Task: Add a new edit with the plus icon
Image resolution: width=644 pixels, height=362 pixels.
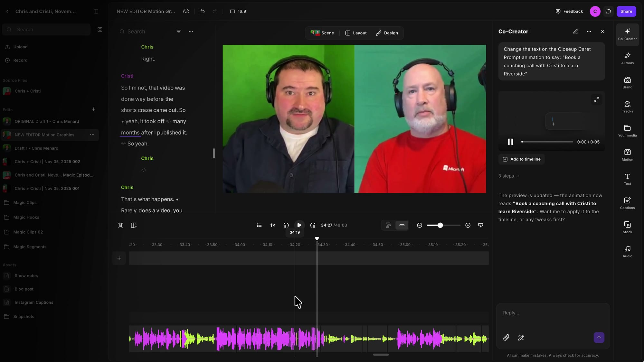Action: click(93, 109)
